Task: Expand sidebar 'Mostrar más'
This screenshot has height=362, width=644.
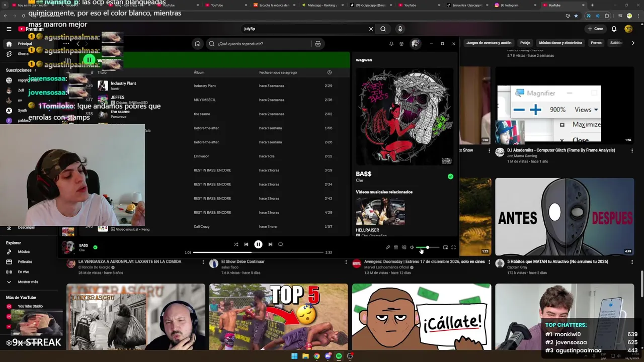Action: [28, 282]
